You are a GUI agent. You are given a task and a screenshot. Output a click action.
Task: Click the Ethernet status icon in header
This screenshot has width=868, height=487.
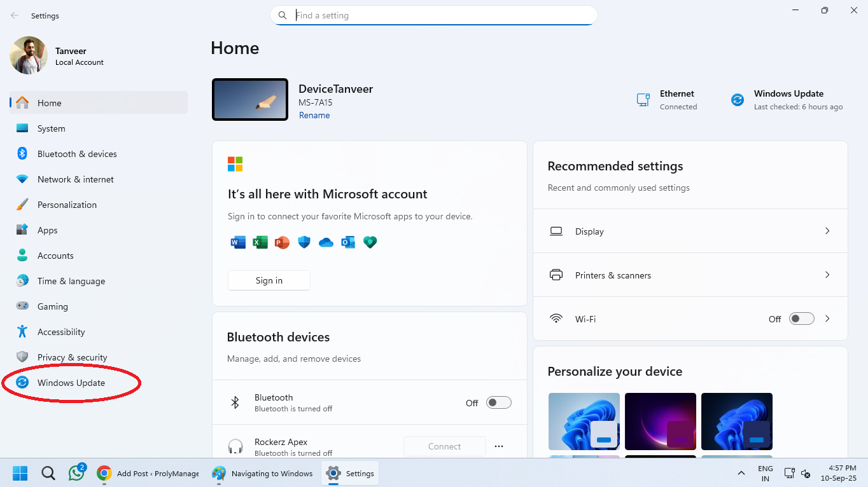[643, 100]
